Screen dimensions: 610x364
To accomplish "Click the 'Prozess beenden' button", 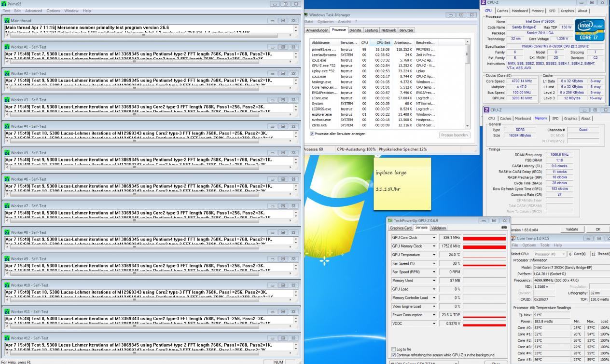I will click(x=454, y=135).
